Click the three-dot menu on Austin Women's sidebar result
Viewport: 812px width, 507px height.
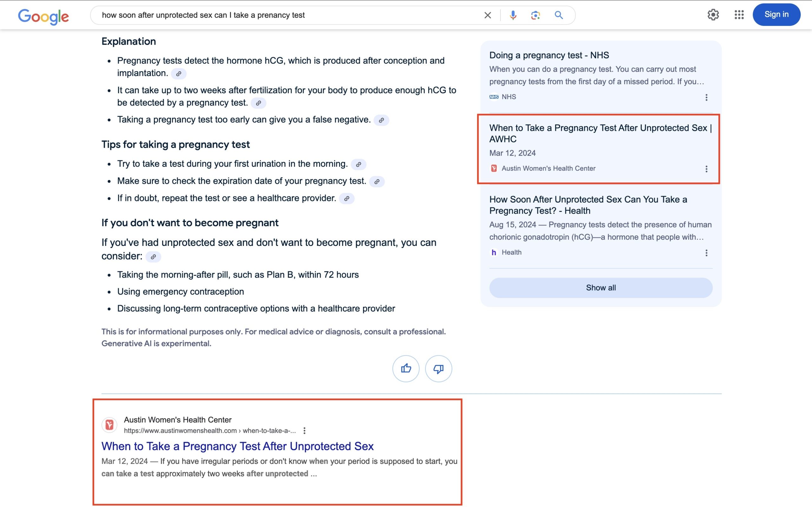point(706,169)
